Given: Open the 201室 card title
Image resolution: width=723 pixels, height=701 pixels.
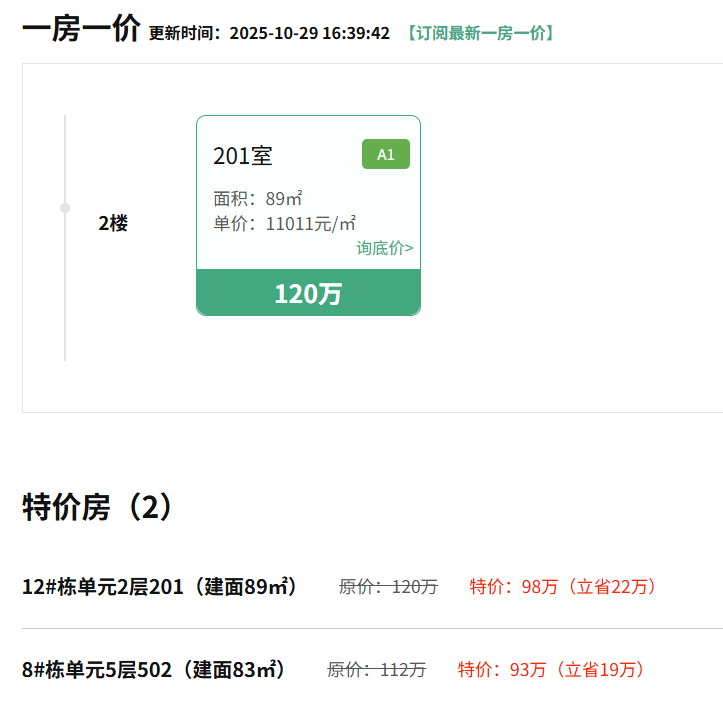Looking at the screenshot, I should click(243, 156).
